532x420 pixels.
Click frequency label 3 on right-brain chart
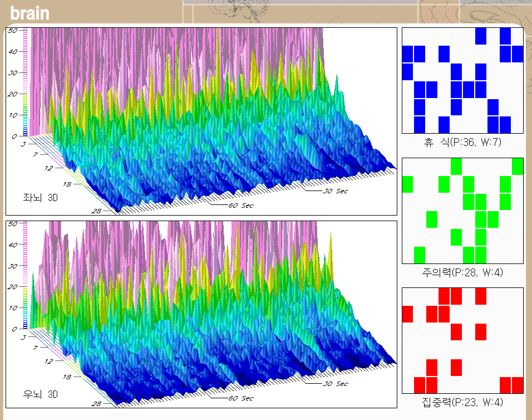point(23,337)
